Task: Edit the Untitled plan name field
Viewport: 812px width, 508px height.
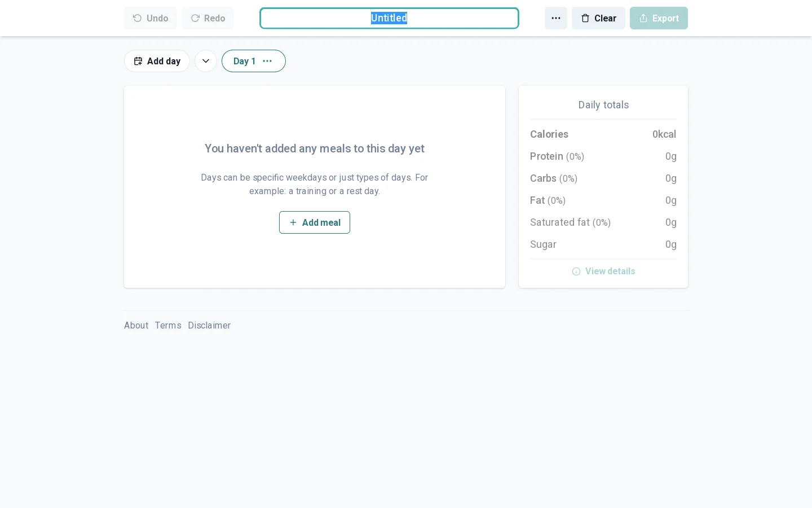Action: pyautogui.click(x=389, y=18)
